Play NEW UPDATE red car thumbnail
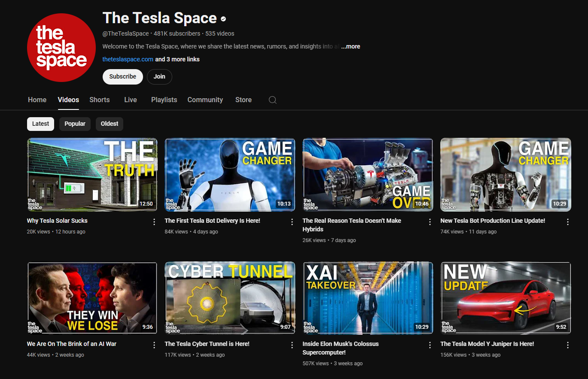Image resolution: width=588 pixels, height=379 pixels. click(506, 298)
